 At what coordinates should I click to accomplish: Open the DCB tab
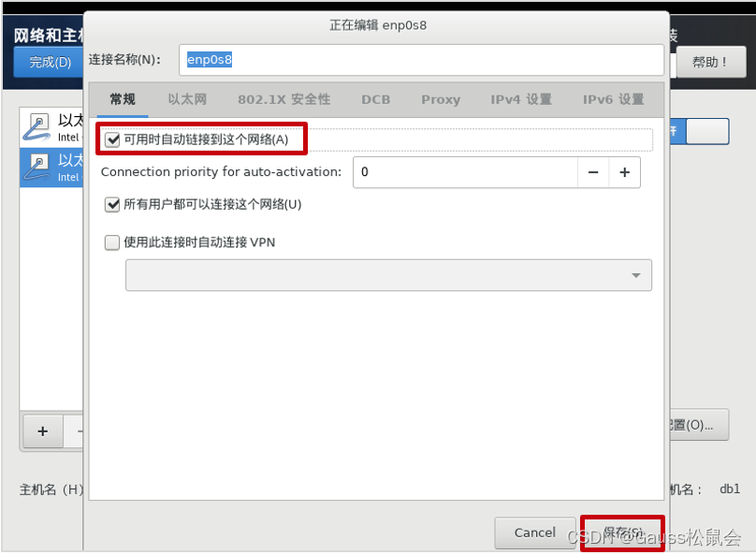[375, 98]
